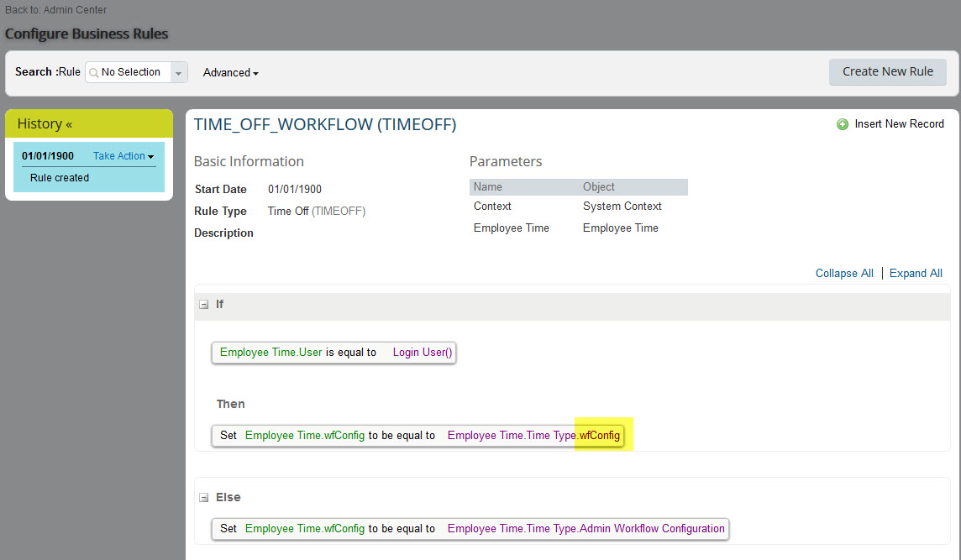The image size is (961, 560).
Task: Click the Basic Information section heading
Action: tap(249, 161)
